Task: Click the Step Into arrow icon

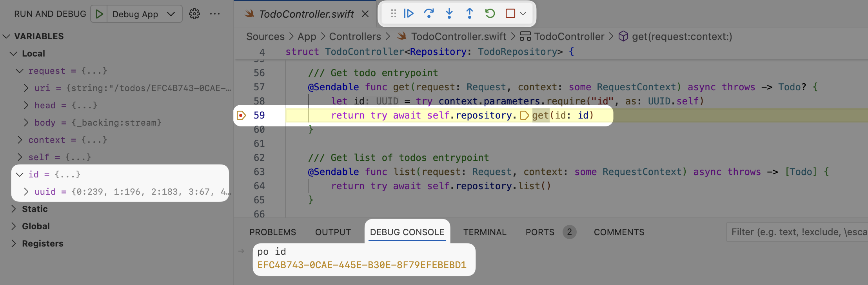Action: point(449,14)
